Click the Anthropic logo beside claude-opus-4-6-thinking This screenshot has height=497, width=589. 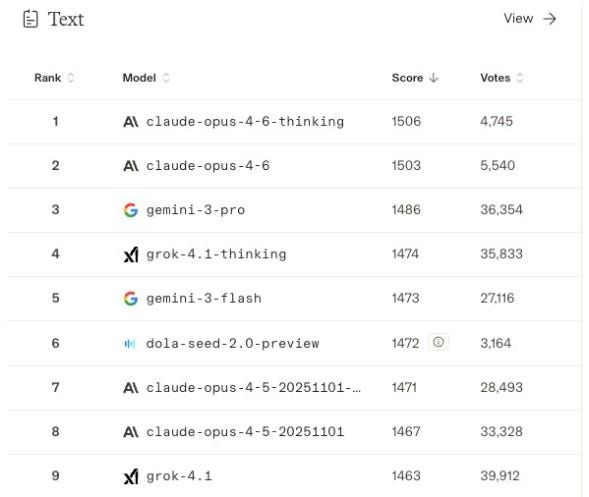(131, 122)
